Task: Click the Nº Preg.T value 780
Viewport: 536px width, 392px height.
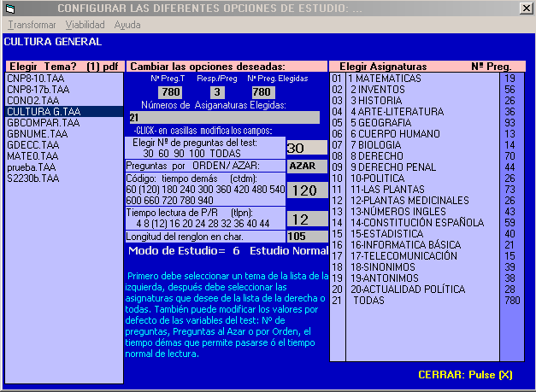Action: click(170, 92)
